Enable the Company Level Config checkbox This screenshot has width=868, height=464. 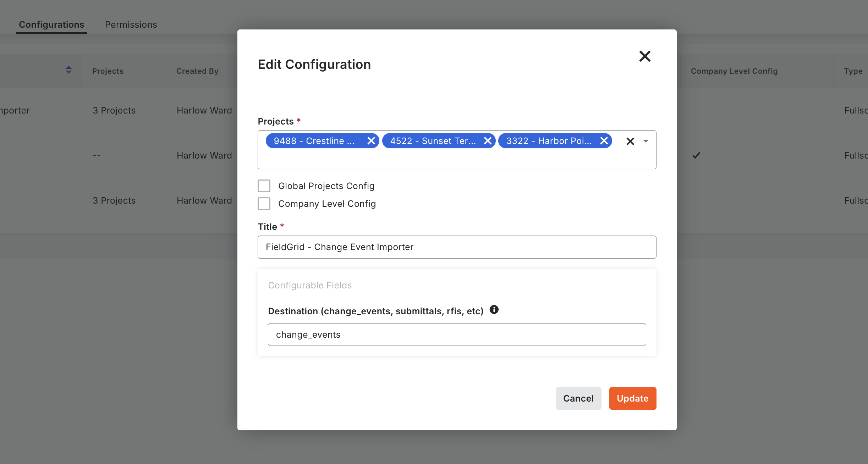point(264,204)
